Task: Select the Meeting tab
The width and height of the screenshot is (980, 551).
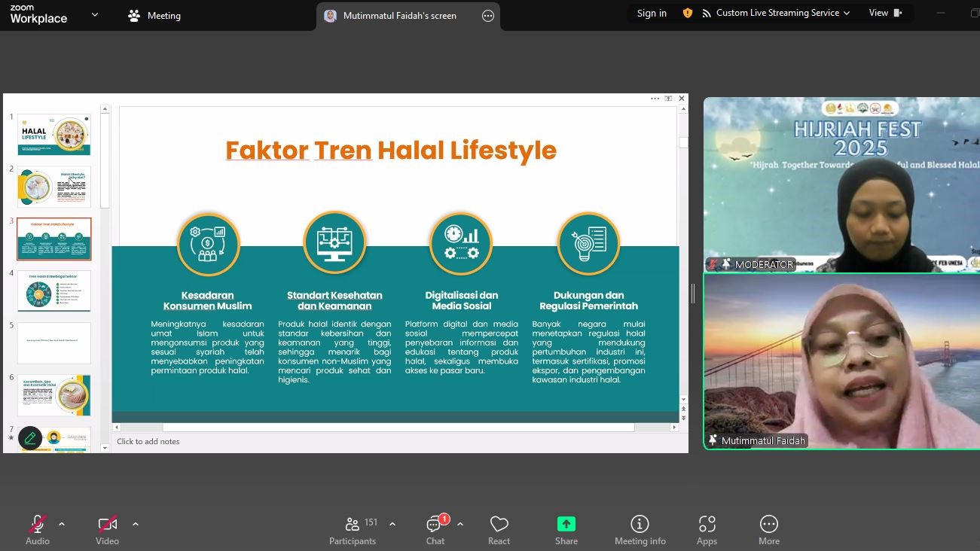Action: point(154,15)
